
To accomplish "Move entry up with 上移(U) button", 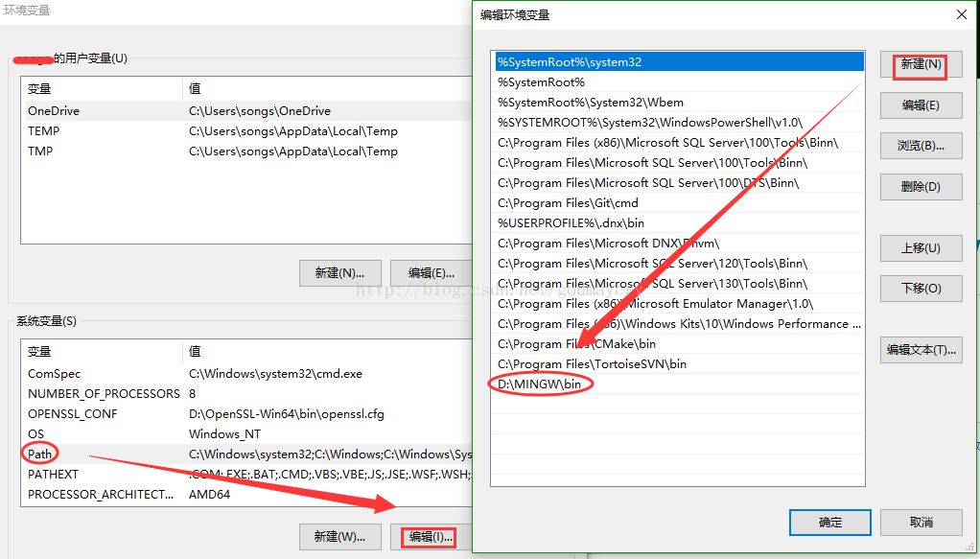I will coord(920,247).
